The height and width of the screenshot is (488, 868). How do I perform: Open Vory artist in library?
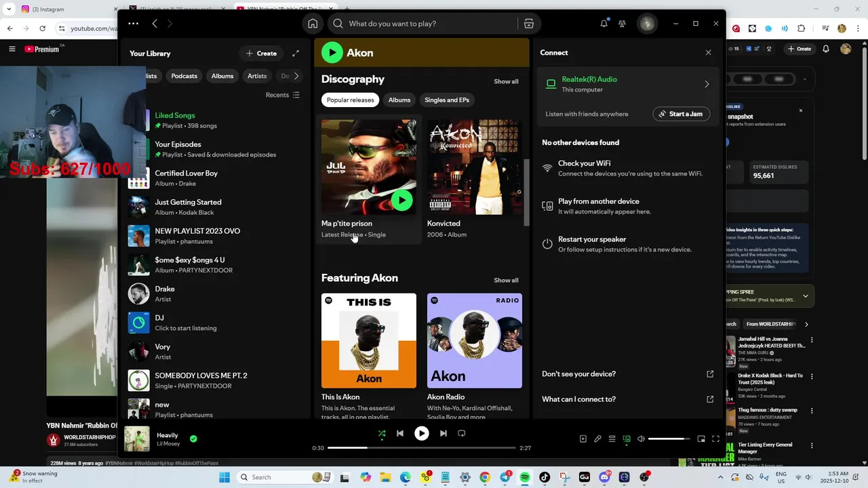(x=214, y=352)
